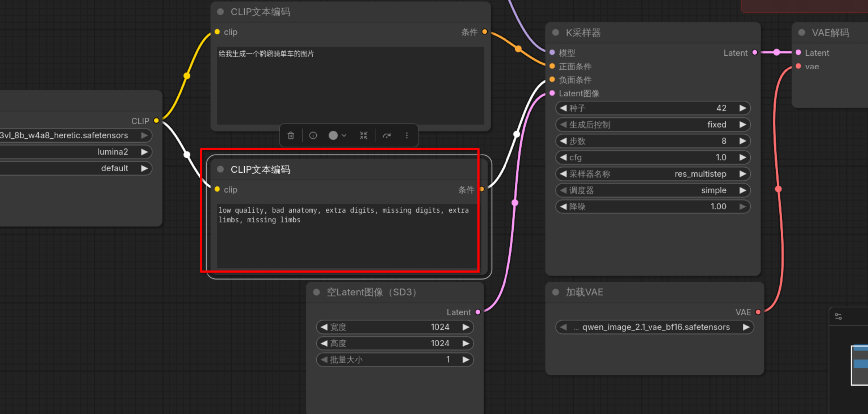Open the three-dot more options menu
Screen dimensions: 868x414
[407, 135]
